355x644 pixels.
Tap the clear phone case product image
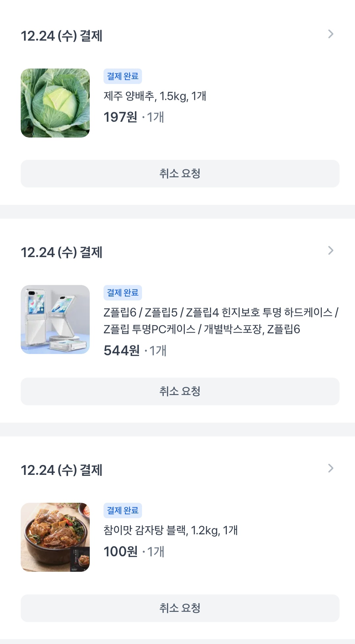click(55, 320)
